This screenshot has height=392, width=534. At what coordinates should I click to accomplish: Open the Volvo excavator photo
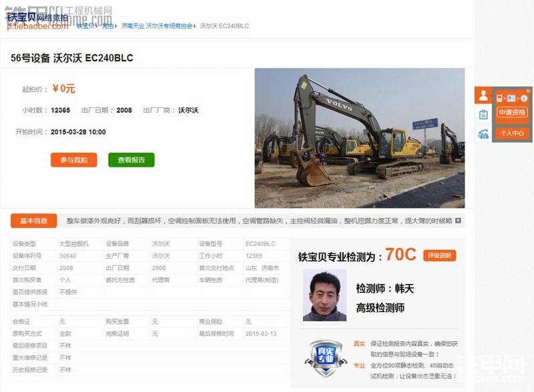point(360,138)
